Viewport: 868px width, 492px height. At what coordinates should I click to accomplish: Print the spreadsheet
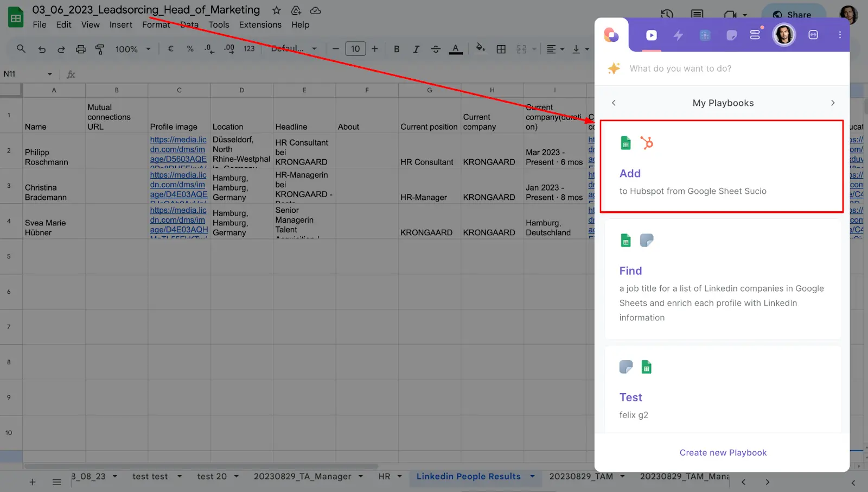point(80,49)
